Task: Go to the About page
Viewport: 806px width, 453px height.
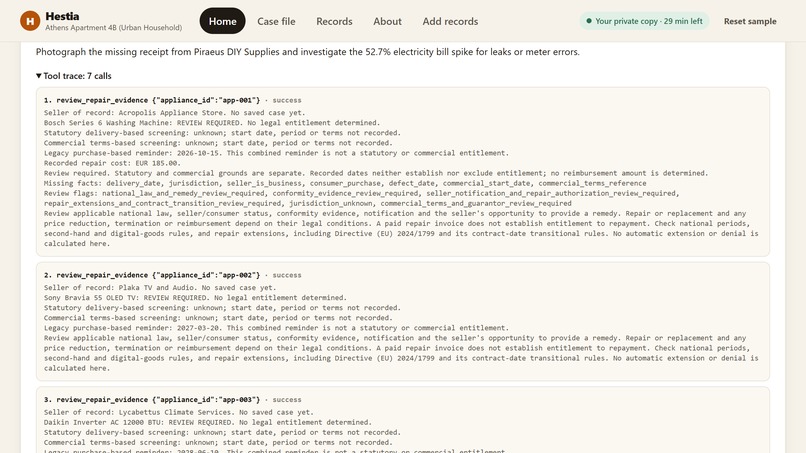Action: pyautogui.click(x=387, y=21)
